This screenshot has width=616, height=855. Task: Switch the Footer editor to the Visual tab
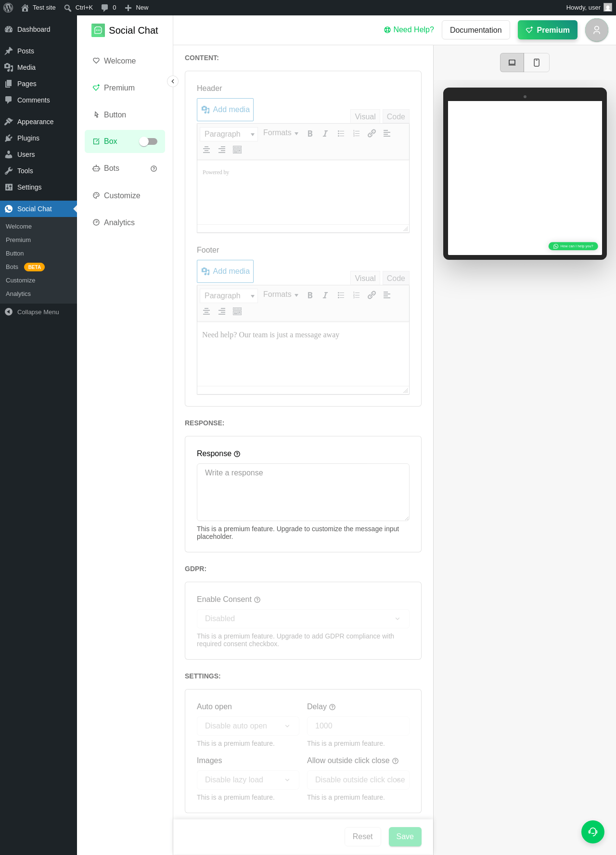pos(365,278)
